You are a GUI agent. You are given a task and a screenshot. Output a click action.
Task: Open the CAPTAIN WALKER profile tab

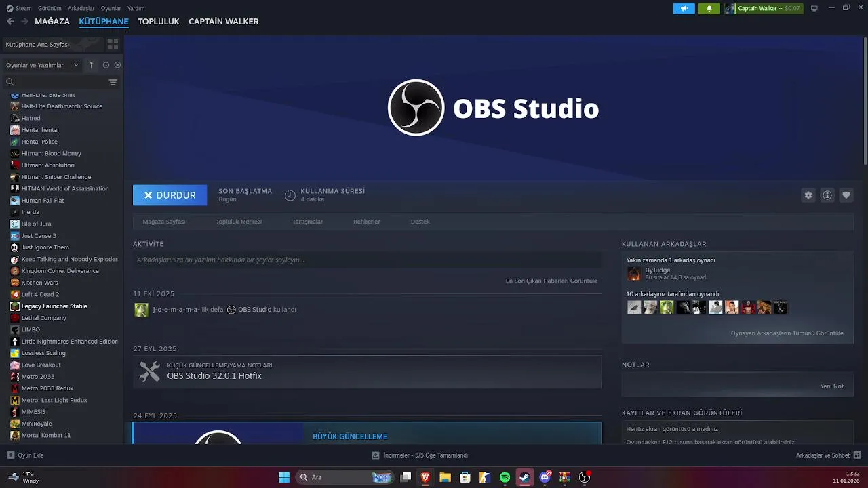(x=223, y=22)
